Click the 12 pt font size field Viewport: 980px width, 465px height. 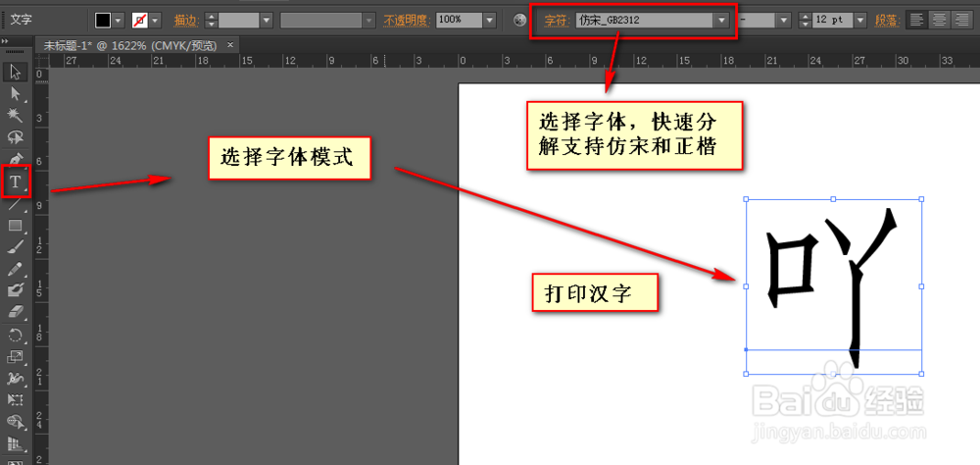pos(832,20)
